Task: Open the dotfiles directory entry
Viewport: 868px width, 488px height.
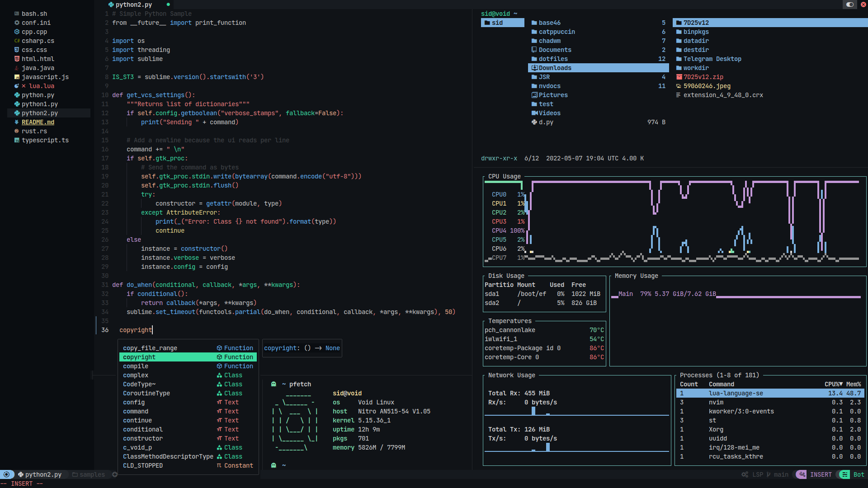Action: pos(553,59)
